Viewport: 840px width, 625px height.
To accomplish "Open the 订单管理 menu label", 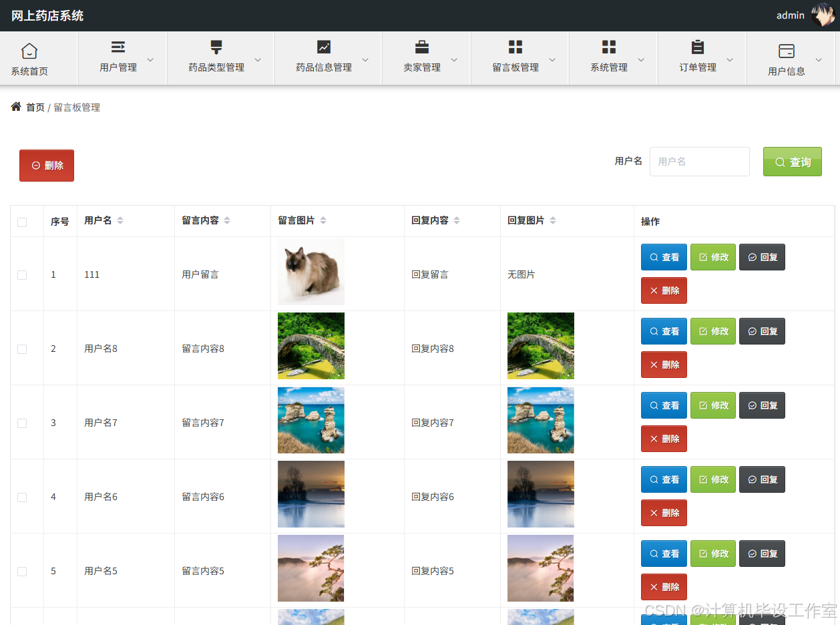I will tap(698, 67).
